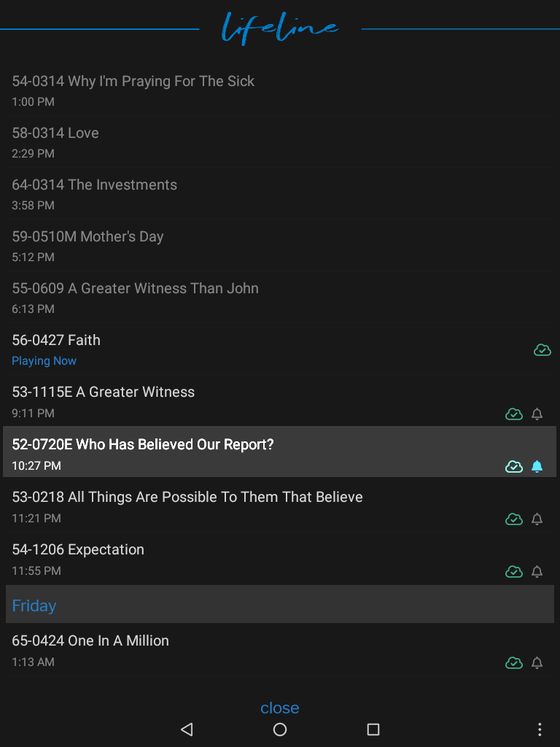Disable active bell on Who Has Believed Our Report

[x=537, y=466]
